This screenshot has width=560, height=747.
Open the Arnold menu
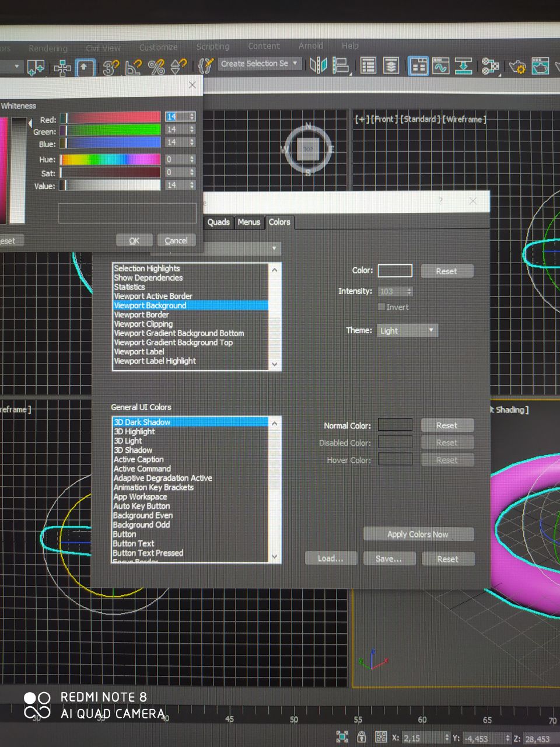pos(311,46)
